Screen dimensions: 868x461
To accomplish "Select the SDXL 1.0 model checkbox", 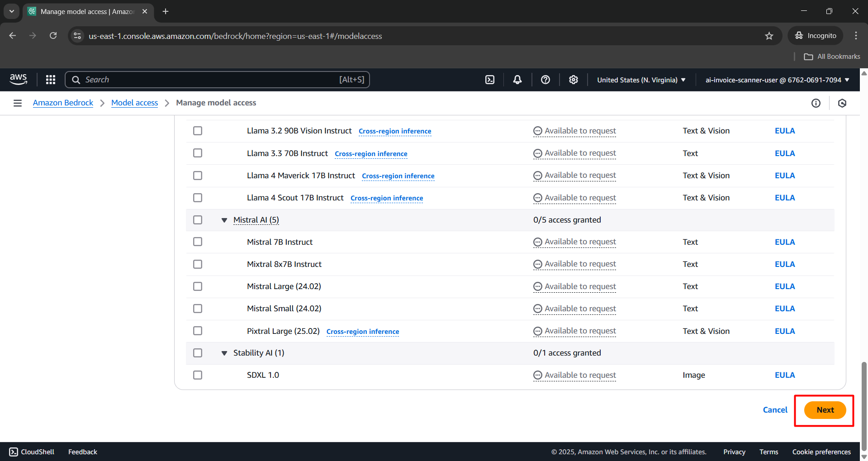I will 198,375.
